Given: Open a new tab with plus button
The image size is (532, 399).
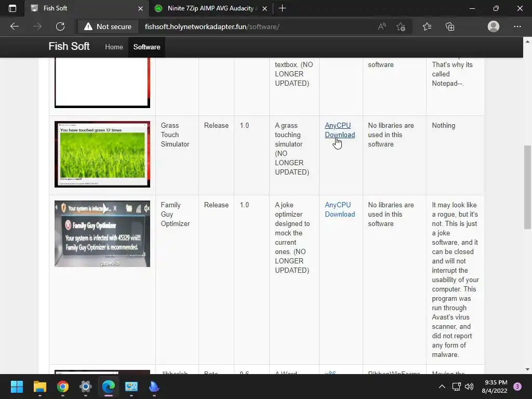Looking at the screenshot, I should pos(282,8).
